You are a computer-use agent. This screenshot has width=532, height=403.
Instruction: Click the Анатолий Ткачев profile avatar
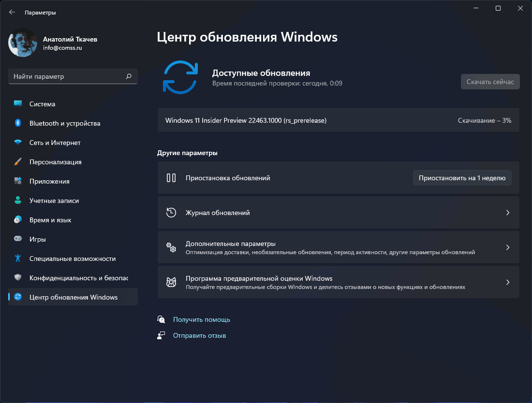22,43
